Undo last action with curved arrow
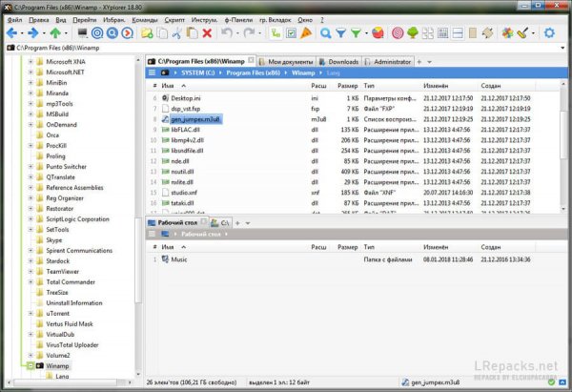 pyautogui.click(x=227, y=33)
